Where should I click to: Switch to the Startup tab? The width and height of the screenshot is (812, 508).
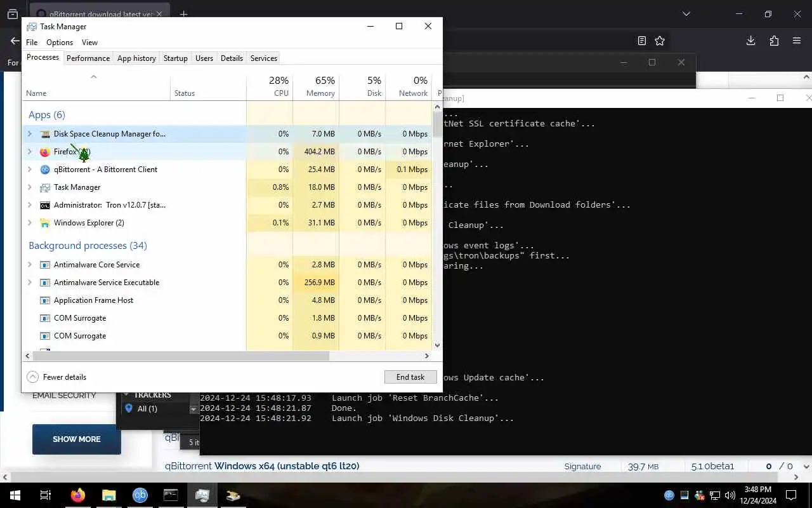(x=176, y=58)
